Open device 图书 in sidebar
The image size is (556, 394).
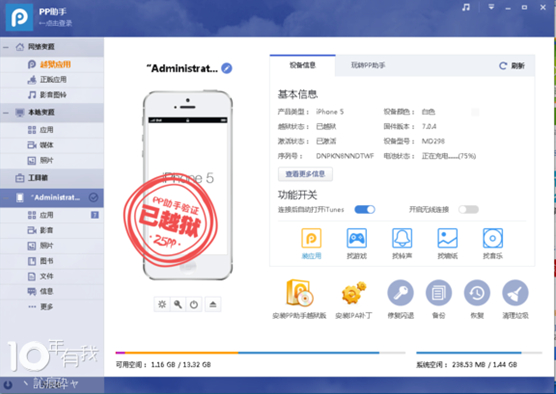coord(52,261)
